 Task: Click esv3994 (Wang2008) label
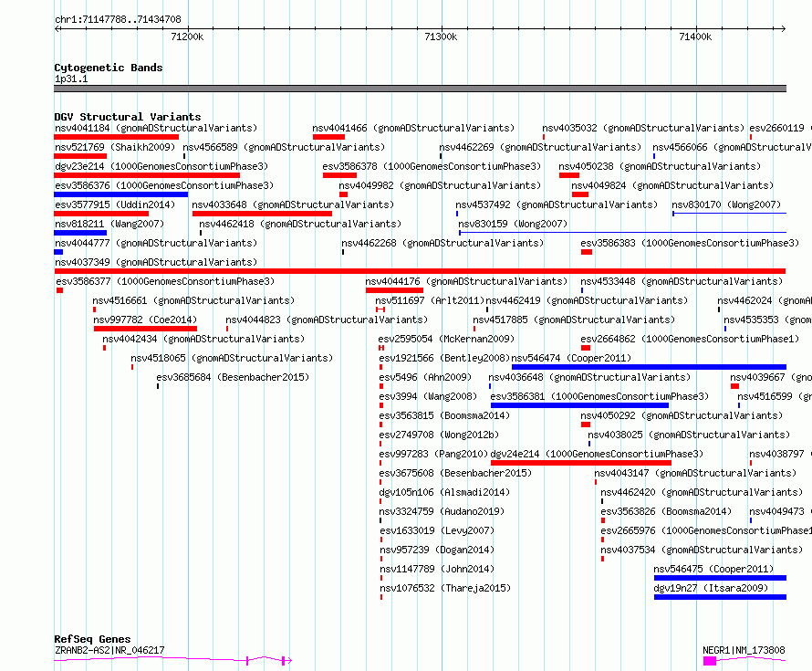[428, 396]
